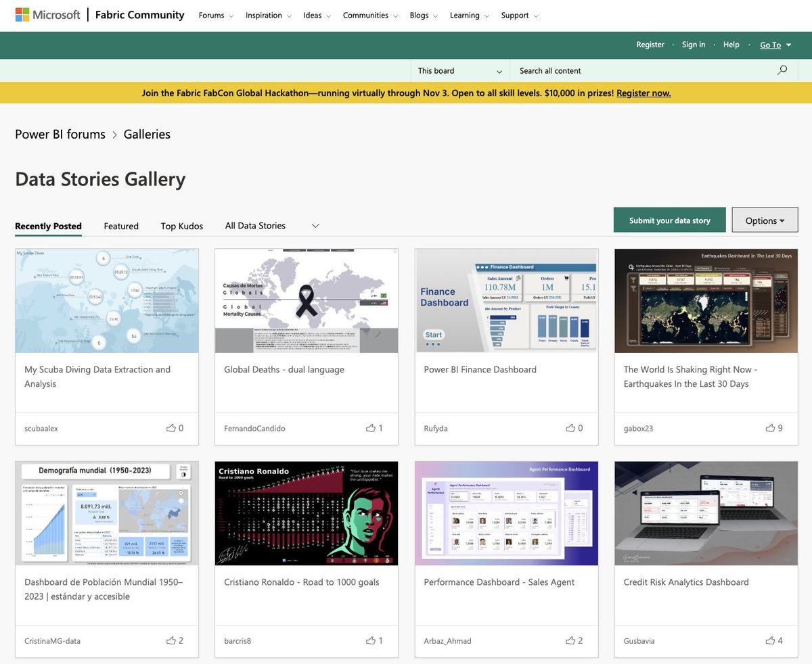The image size is (812, 664).
Task: View author scubaalex's profile
Action: (x=41, y=429)
